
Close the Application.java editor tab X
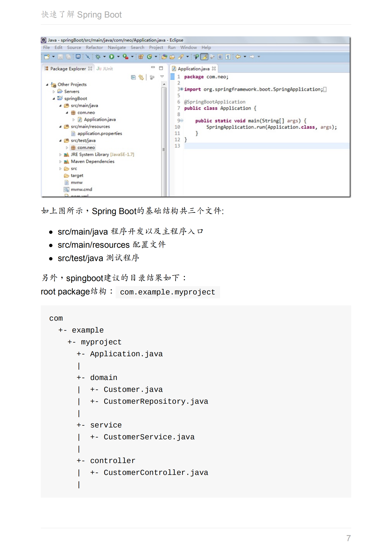point(214,68)
